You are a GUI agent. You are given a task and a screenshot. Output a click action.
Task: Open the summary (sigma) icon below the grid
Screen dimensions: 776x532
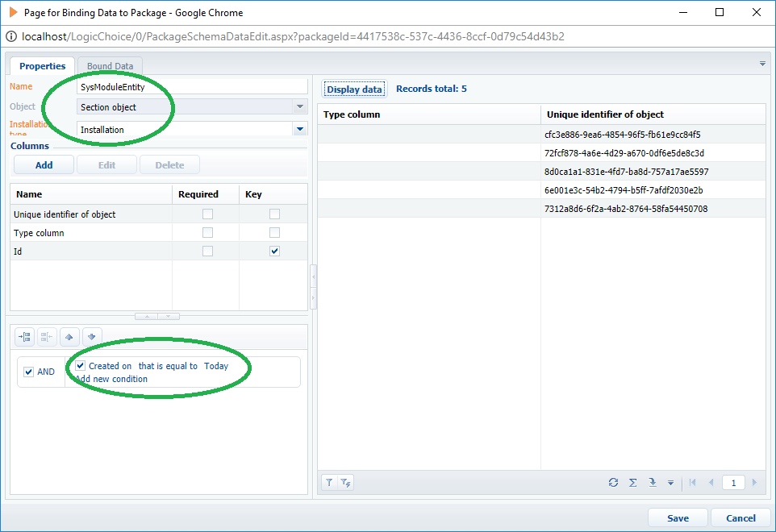coord(633,482)
